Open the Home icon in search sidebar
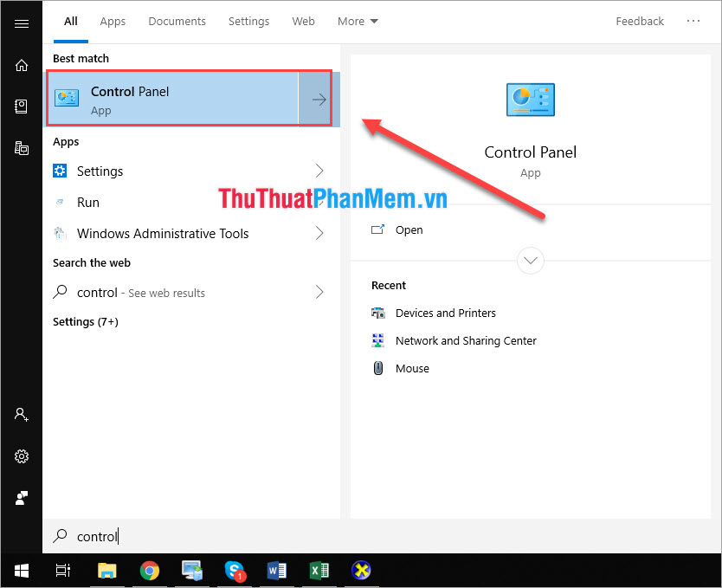Image resolution: width=722 pixels, height=588 pixels. (22, 65)
